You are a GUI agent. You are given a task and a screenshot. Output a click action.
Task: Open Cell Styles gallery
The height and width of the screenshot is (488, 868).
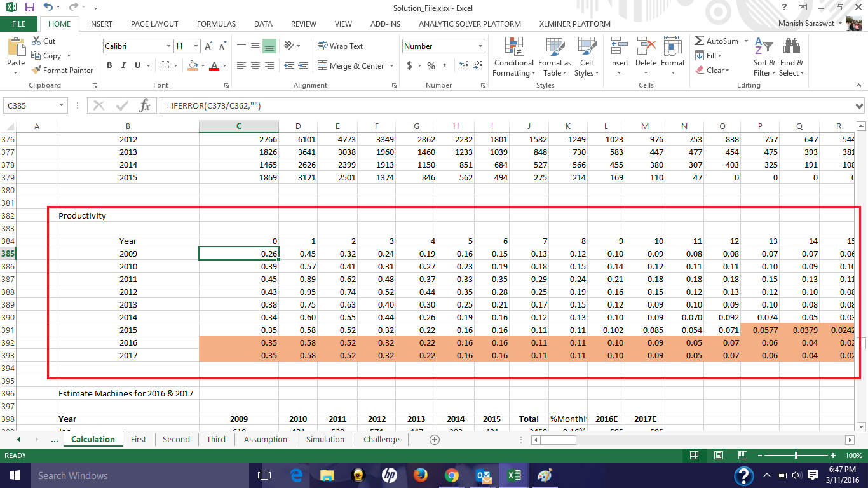pyautogui.click(x=586, y=57)
